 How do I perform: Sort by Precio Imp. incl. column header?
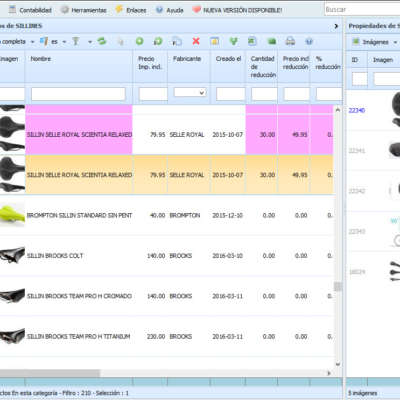[150, 63]
